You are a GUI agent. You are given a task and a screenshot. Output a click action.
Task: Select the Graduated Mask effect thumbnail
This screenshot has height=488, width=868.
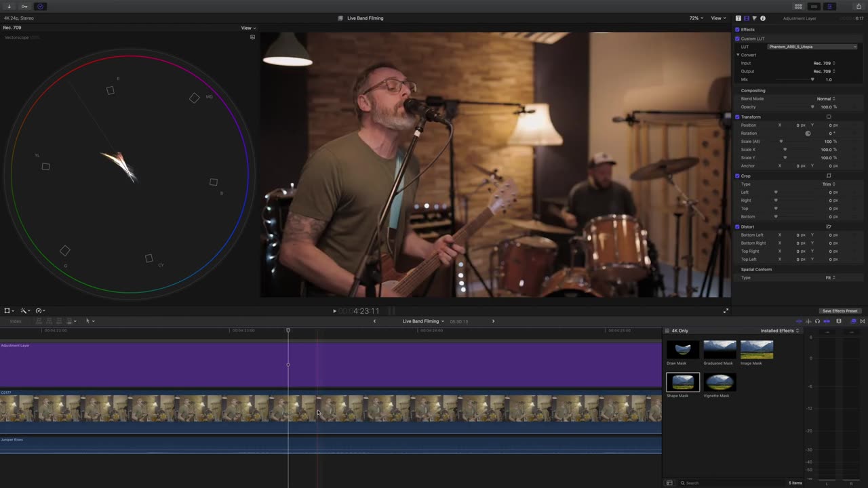(x=719, y=349)
